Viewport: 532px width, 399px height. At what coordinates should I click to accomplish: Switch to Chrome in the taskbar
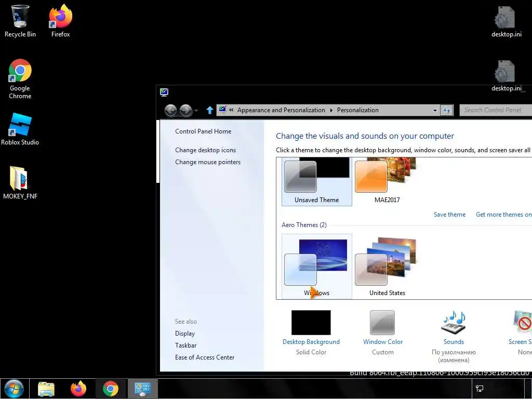[x=111, y=389]
